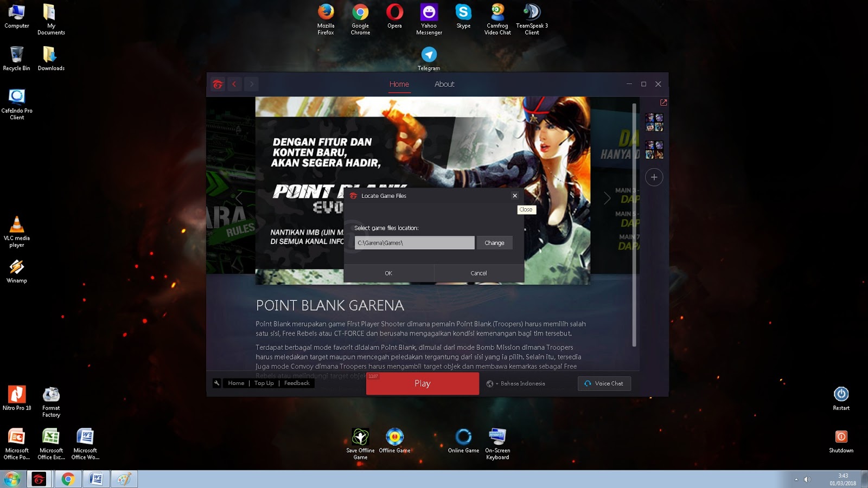Open the Home link in bottom bar
This screenshot has height=488, width=868.
coord(236,383)
